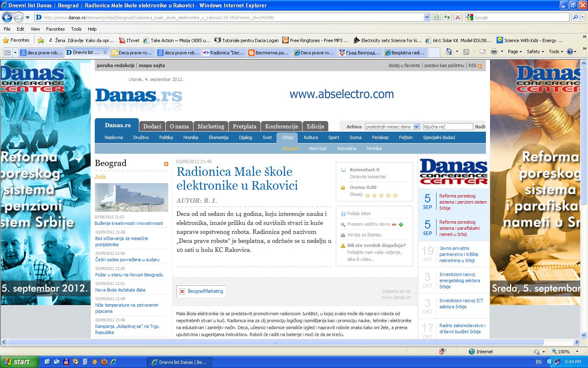Click the first rating star under Glasaj

click(x=367, y=195)
